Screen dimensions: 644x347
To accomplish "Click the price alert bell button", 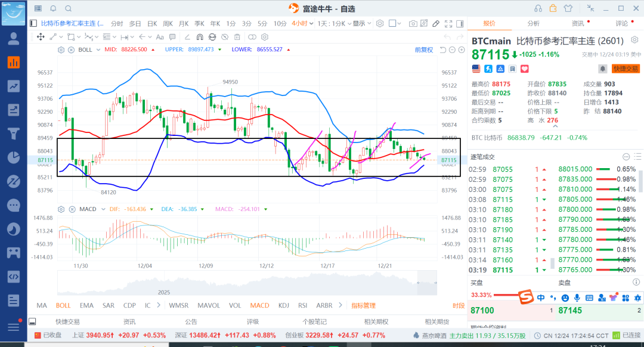I will (602, 69).
